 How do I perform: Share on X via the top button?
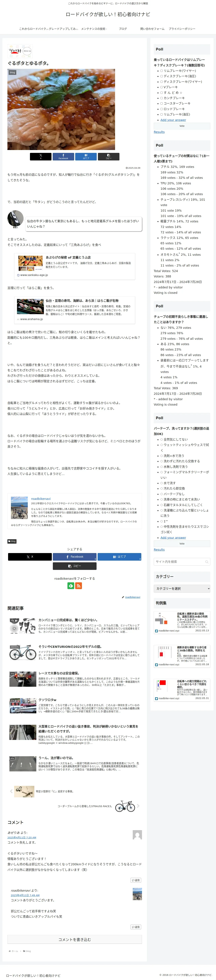click(41, 156)
